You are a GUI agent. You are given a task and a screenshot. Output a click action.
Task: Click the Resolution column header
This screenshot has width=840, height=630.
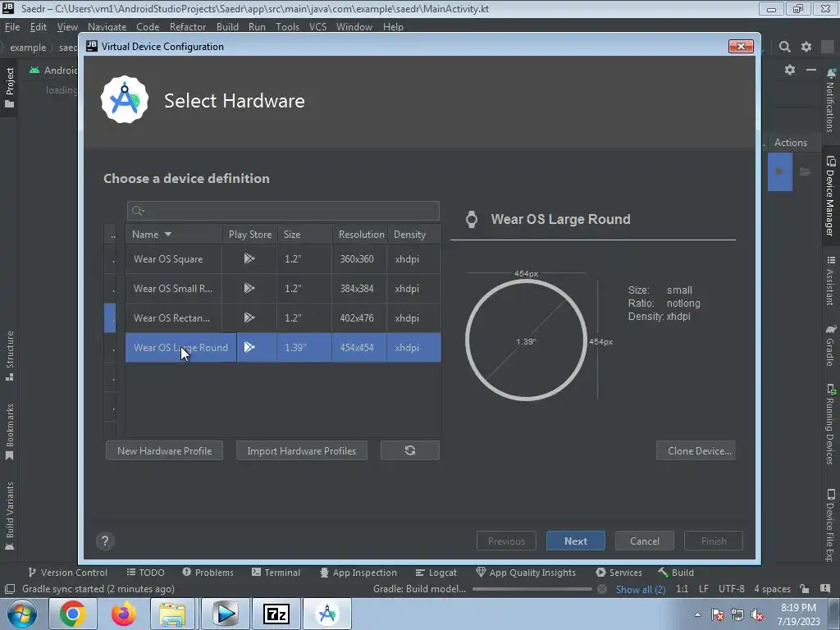click(x=361, y=234)
